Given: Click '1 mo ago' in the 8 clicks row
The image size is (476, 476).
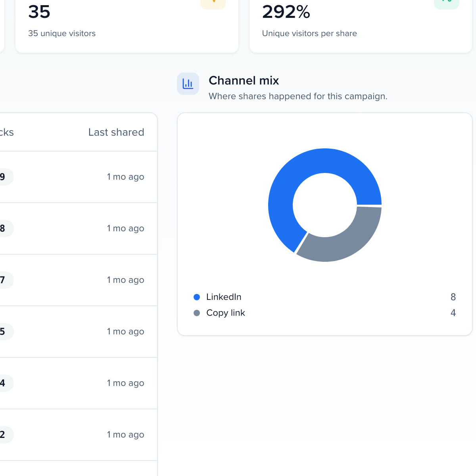Looking at the screenshot, I should pos(125,228).
